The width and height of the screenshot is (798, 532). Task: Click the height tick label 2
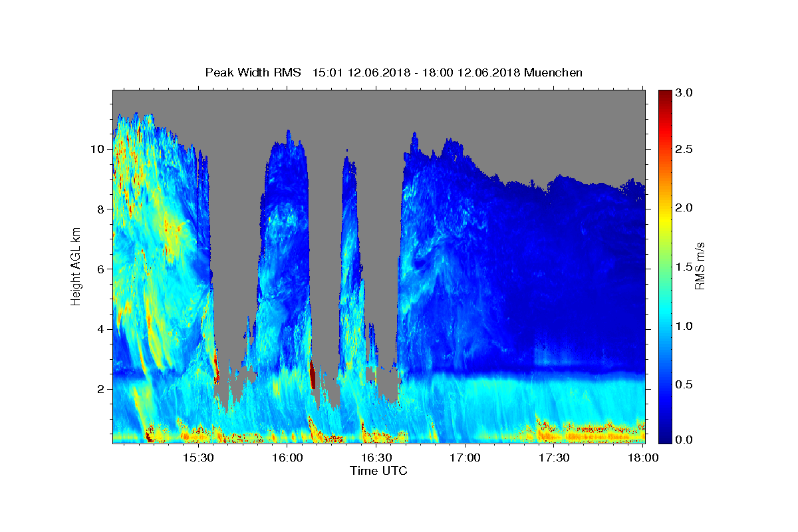click(101, 389)
